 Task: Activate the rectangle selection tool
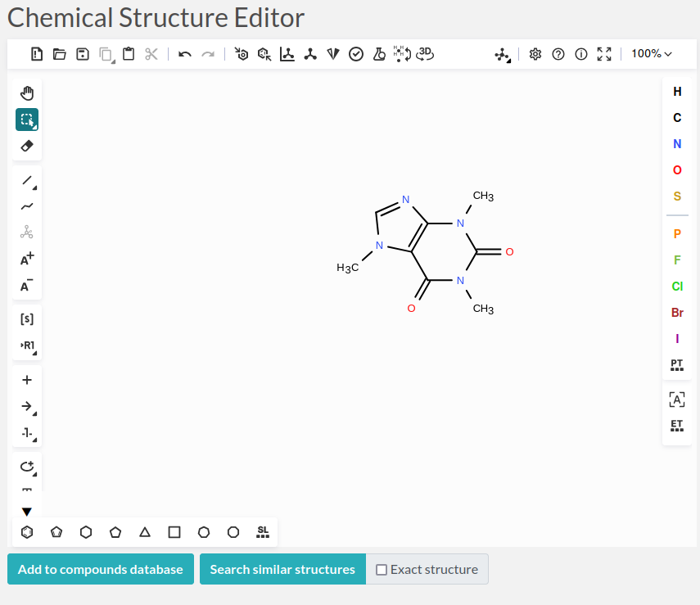pos(27,120)
